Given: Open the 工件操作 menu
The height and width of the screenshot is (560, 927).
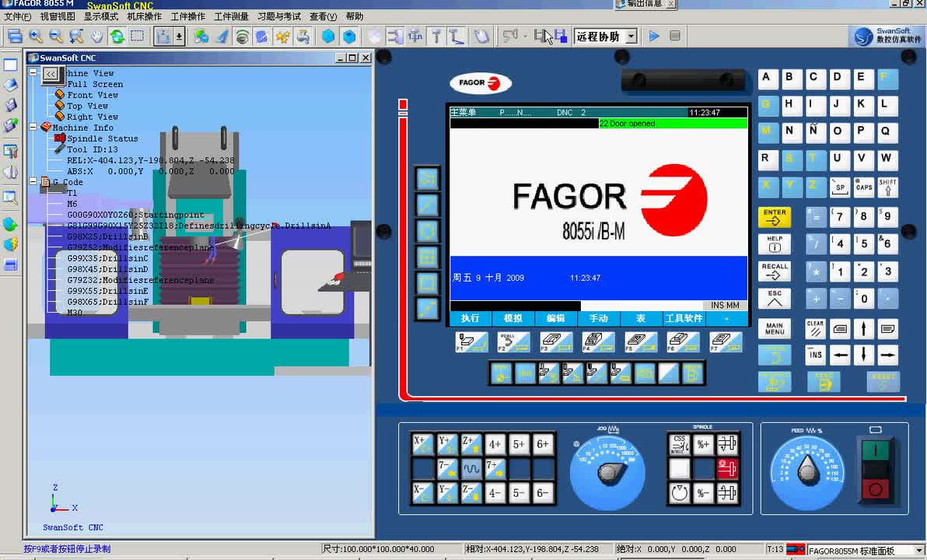Looking at the screenshot, I should tap(188, 16).
